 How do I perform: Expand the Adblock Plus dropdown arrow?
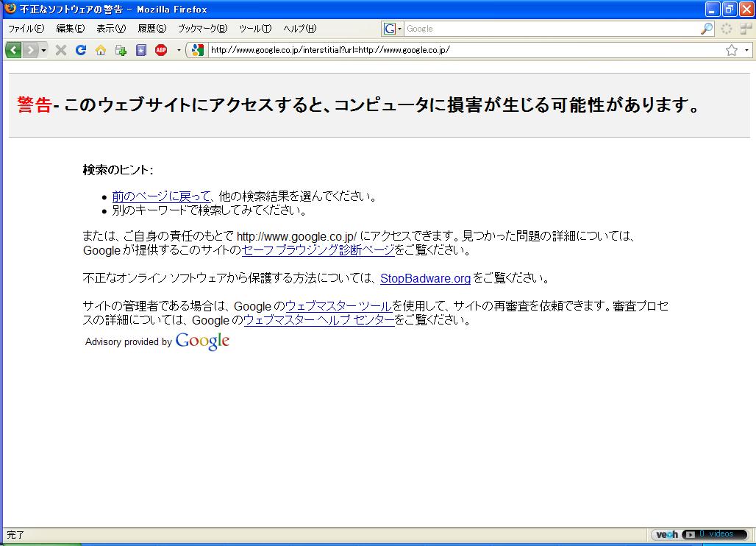[179, 50]
